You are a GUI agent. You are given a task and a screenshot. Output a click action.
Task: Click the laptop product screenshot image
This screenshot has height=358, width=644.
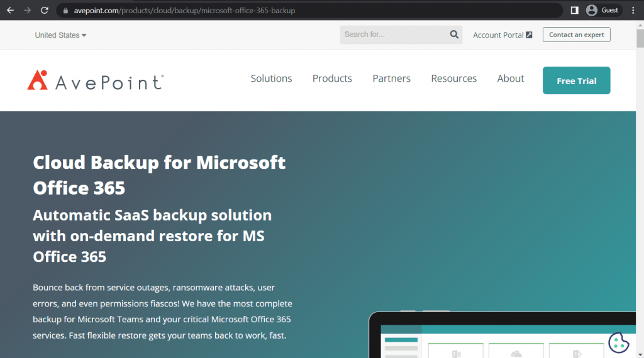tap(502, 335)
